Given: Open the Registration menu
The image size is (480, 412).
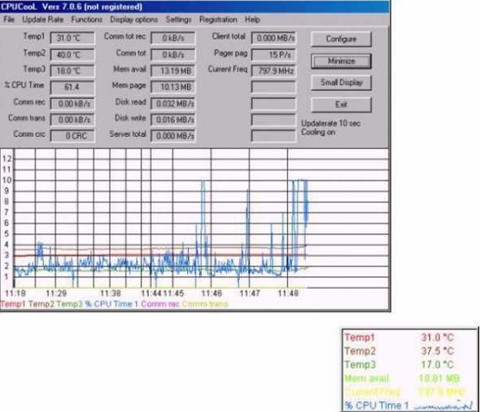Looking at the screenshot, I should (x=218, y=20).
